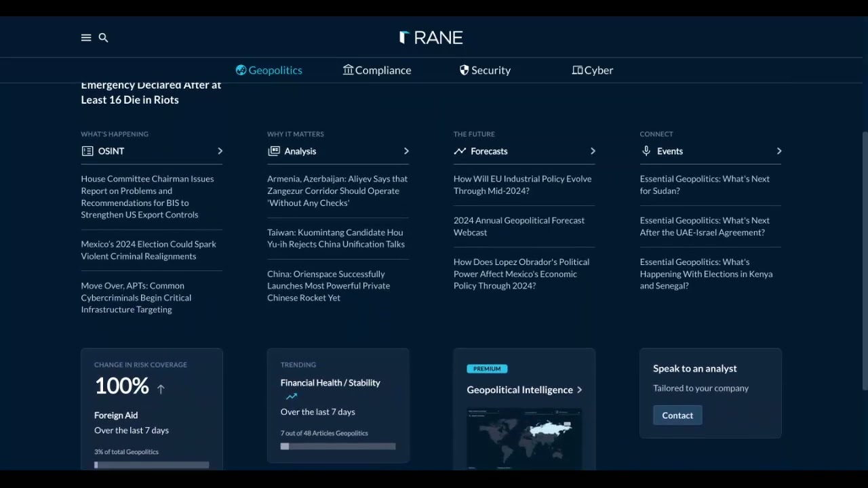Click the Geopolitics globe icon
The width and height of the screenshot is (868, 488).
pyautogui.click(x=241, y=70)
